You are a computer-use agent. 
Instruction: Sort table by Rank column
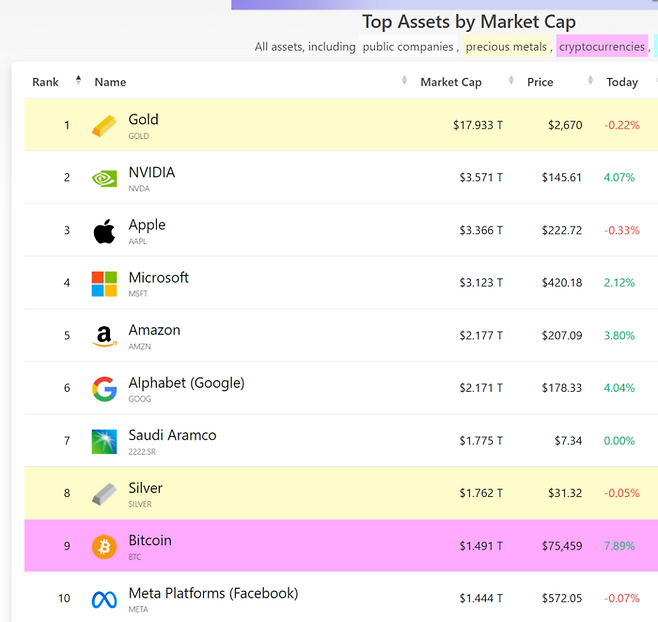46,82
